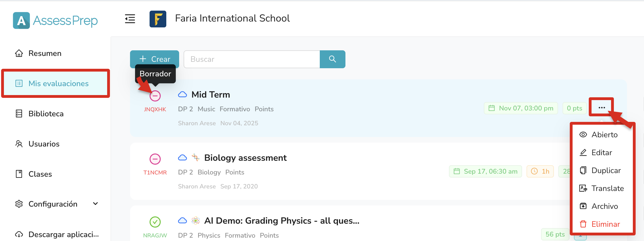The height and width of the screenshot is (241, 644).
Task: Click Archivo in the context menu
Action: click(605, 206)
